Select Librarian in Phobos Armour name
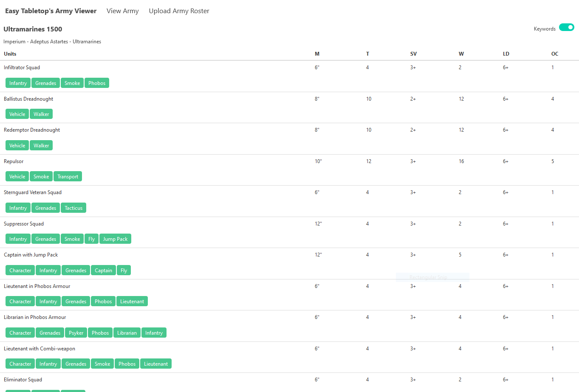Screen dimensions: 579x392 click(35, 317)
